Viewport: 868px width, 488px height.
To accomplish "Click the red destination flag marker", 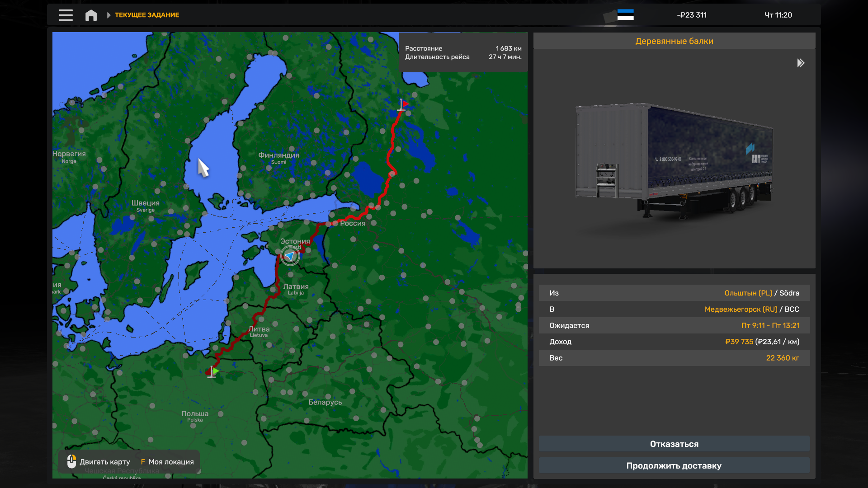I will (402, 105).
